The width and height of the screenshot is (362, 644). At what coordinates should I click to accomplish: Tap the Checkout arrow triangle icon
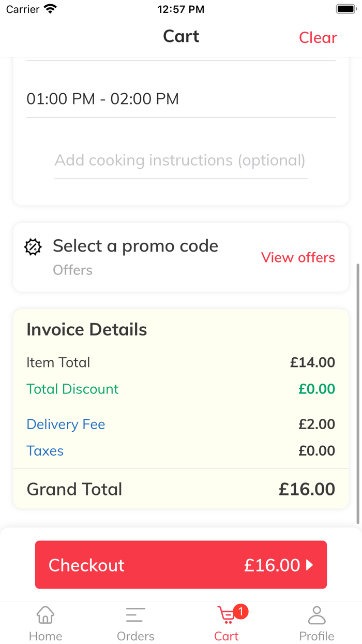pos(310,565)
